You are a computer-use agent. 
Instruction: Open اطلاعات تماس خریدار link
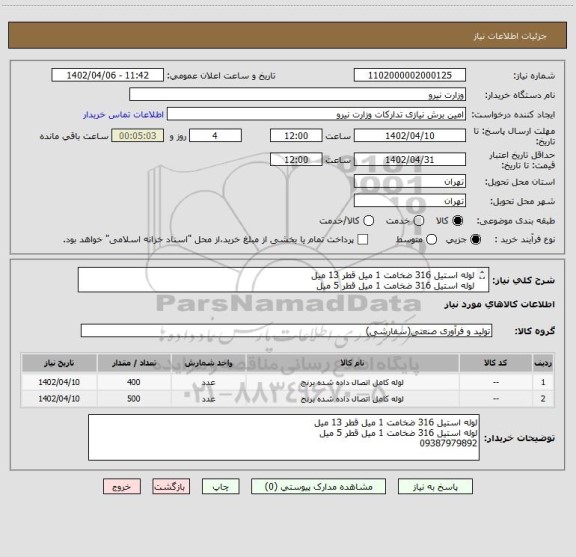tap(123, 115)
